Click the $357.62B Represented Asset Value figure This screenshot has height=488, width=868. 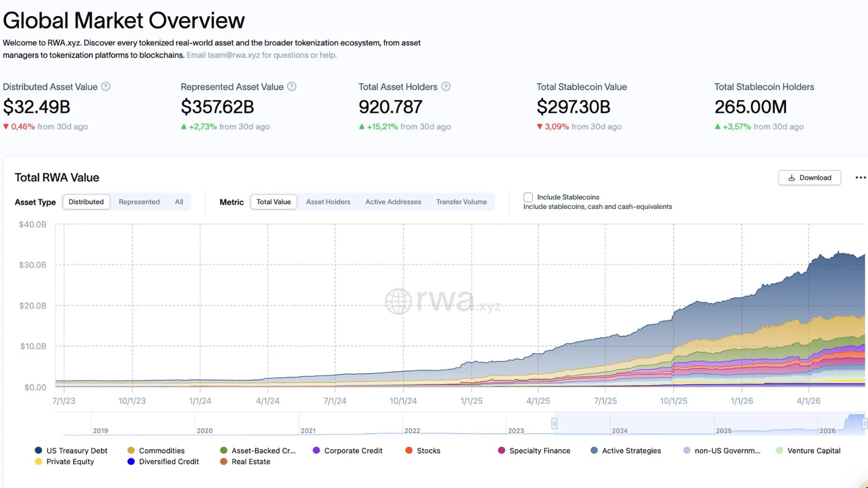click(218, 107)
